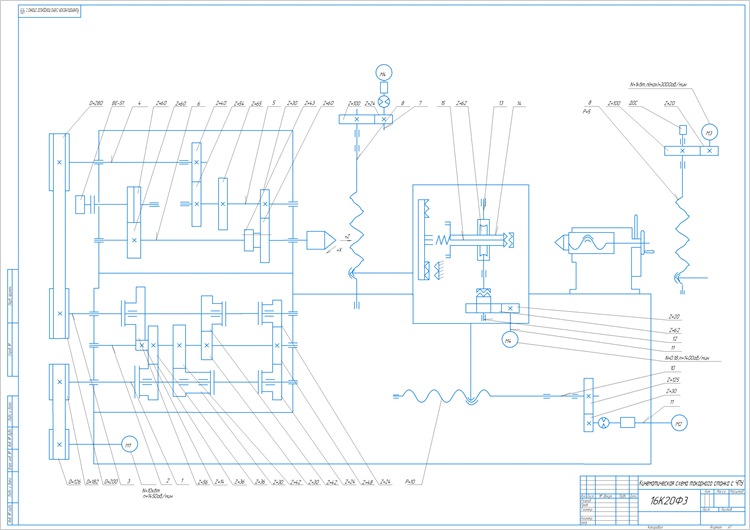
Task: Click position number '14' callout
Action: [519, 103]
